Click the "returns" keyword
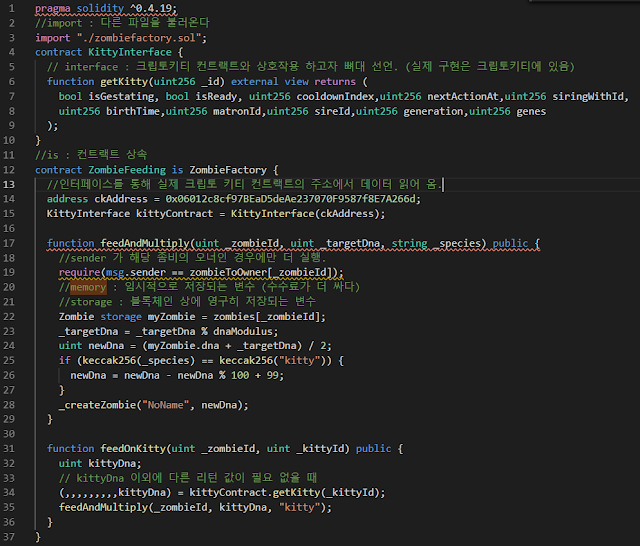 pos(335,82)
